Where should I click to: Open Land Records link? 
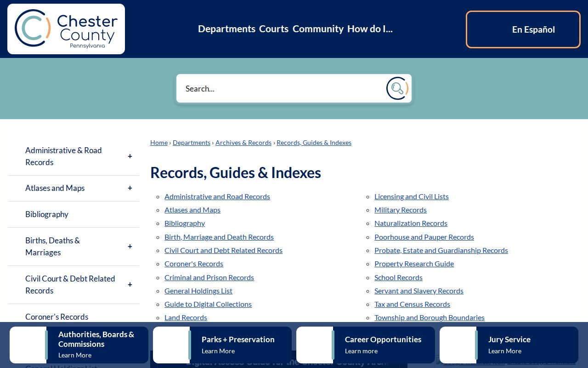tap(186, 317)
